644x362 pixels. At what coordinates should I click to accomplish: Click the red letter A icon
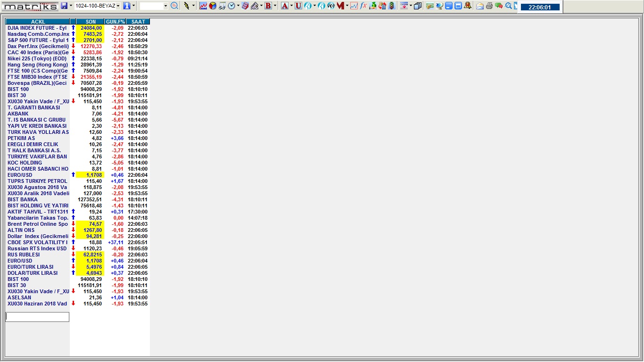point(284,6)
